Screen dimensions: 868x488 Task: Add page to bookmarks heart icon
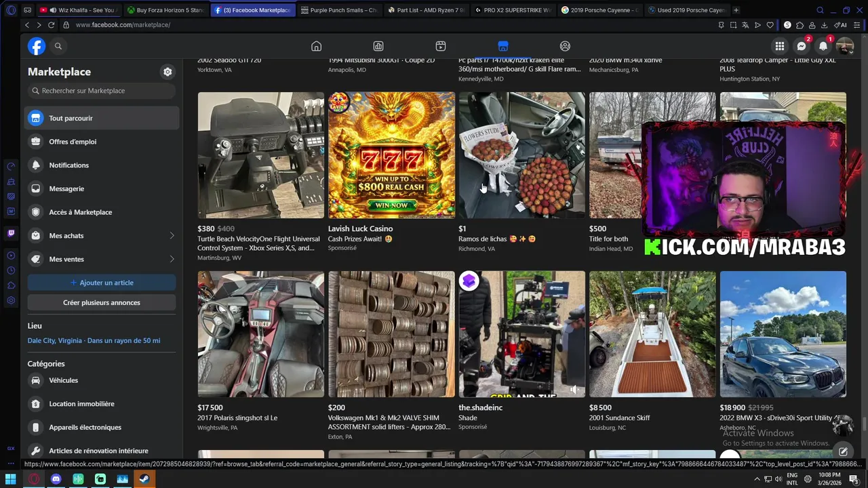click(x=770, y=25)
